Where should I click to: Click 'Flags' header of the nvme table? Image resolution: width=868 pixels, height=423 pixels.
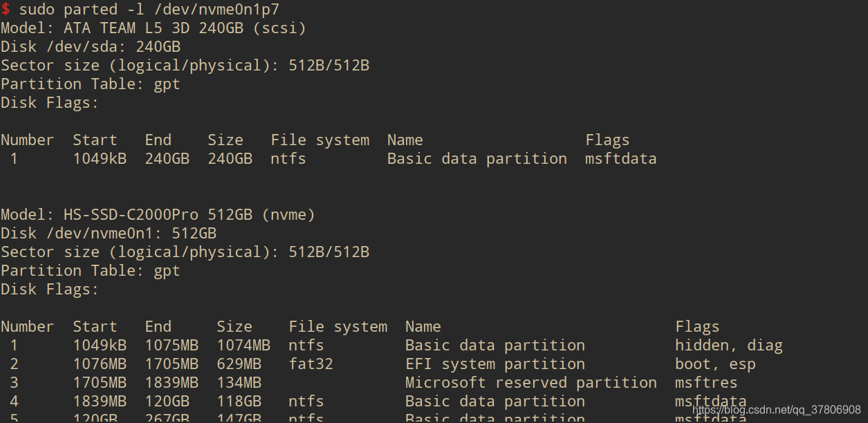tap(697, 327)
